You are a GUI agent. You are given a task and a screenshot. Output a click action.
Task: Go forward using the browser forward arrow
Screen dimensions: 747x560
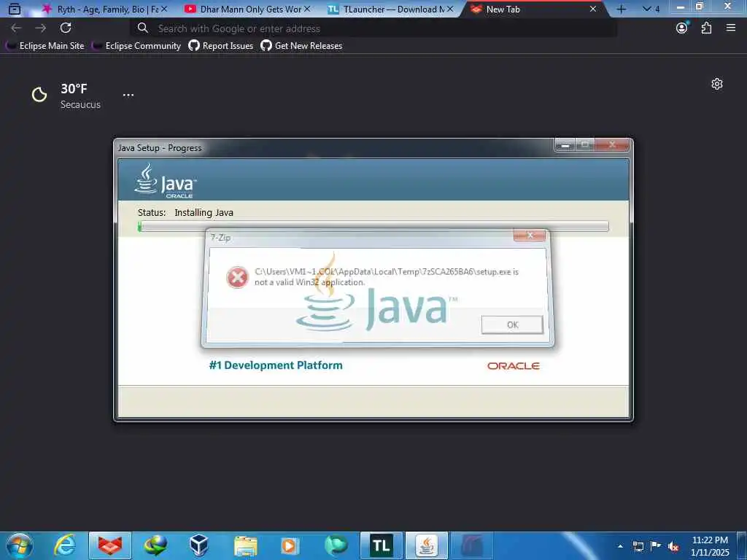tap(41, 28)
